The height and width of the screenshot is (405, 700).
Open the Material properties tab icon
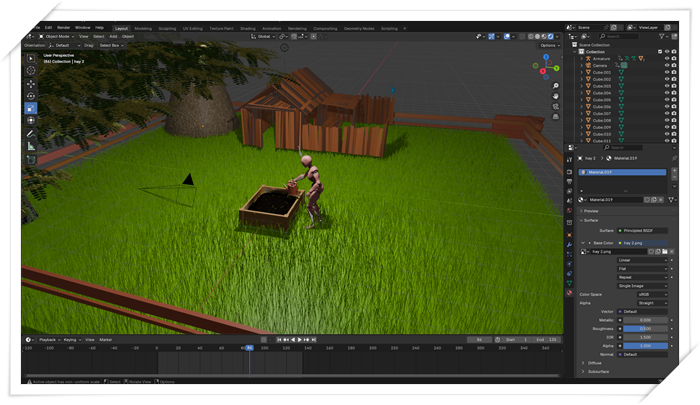570,293
